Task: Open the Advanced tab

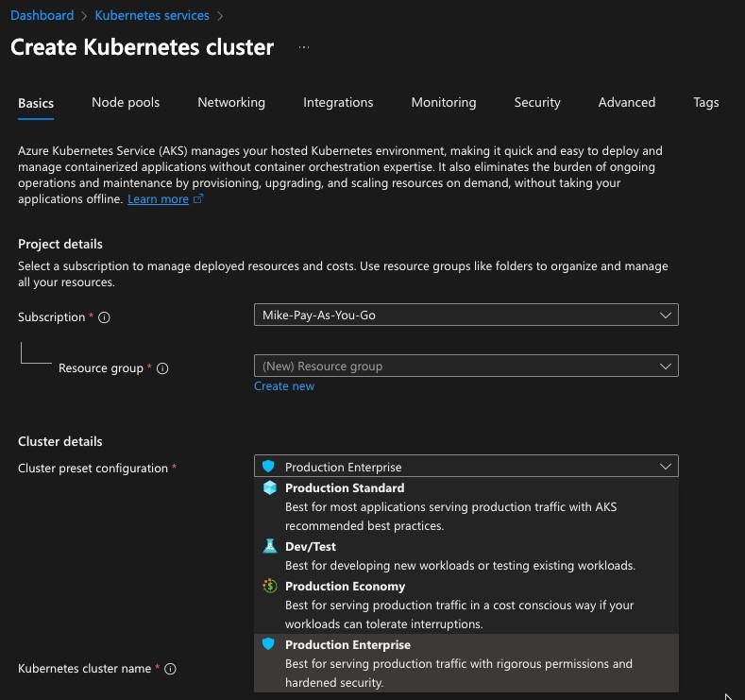Action: pos(627,103)
